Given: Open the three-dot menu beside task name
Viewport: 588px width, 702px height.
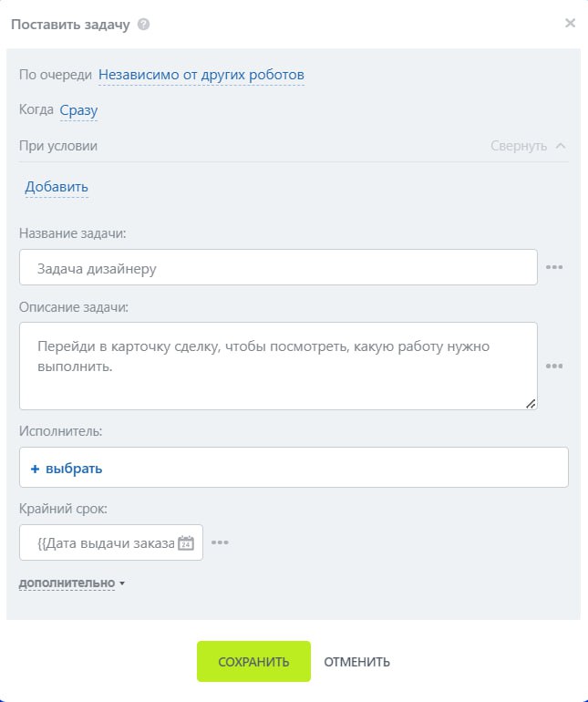Looking at the screenshot, I should point(554,268).
